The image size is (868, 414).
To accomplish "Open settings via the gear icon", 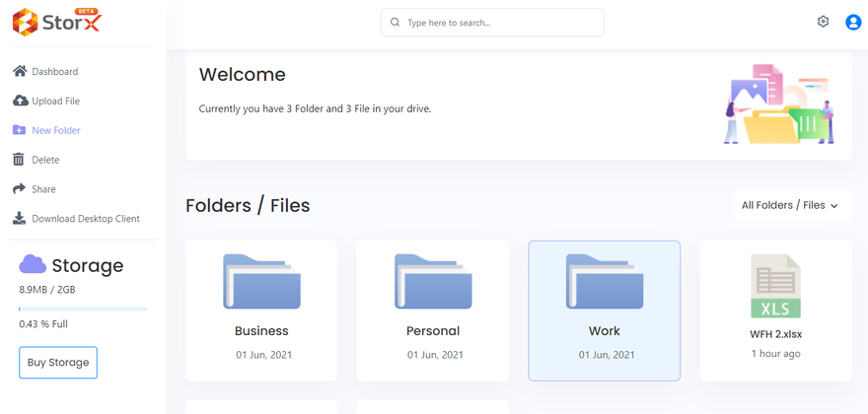I will (824, 22).
